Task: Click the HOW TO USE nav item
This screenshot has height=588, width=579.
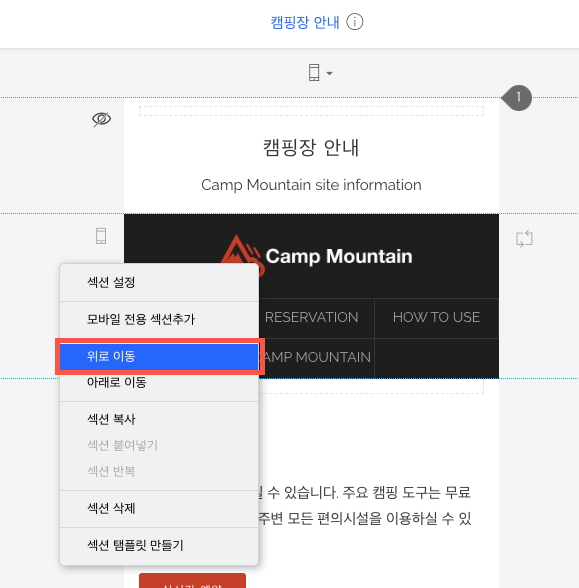Action: [436, 318]
